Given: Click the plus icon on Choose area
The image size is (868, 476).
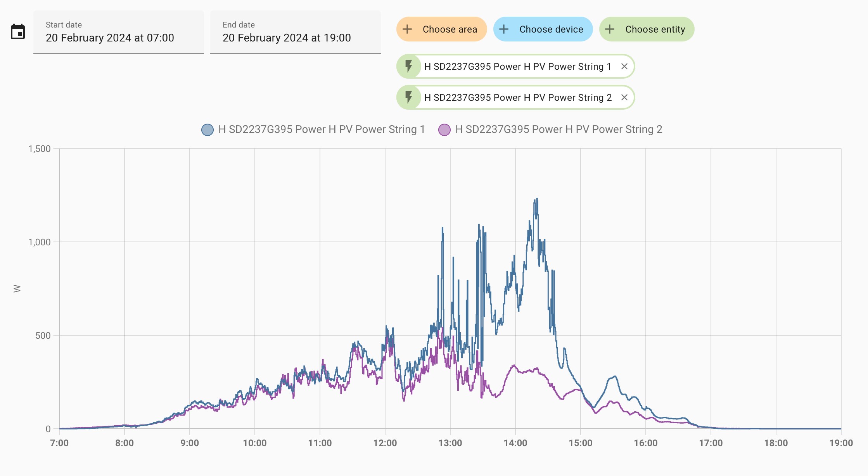Looking at the screenshot, I should [x=407, y=29].
